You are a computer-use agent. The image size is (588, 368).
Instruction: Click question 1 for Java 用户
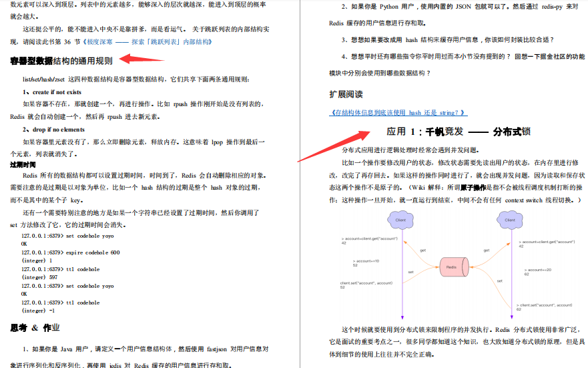coord(139,357)
